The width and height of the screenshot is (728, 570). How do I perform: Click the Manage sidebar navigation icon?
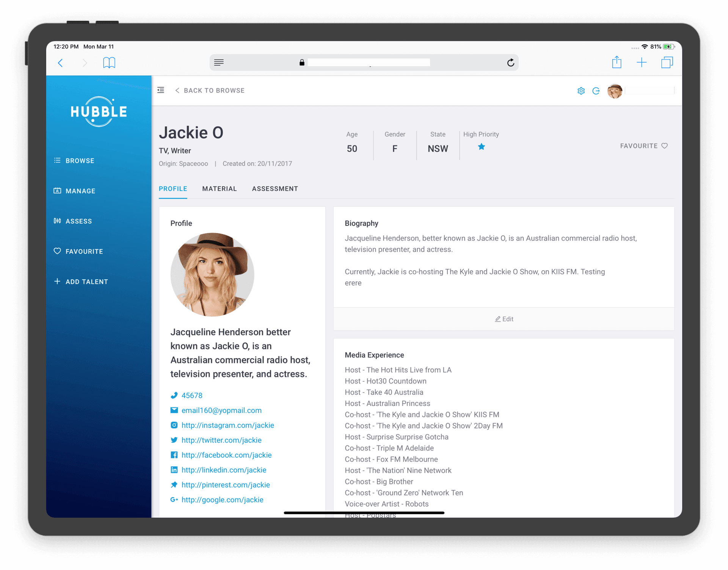pos(57,191)
